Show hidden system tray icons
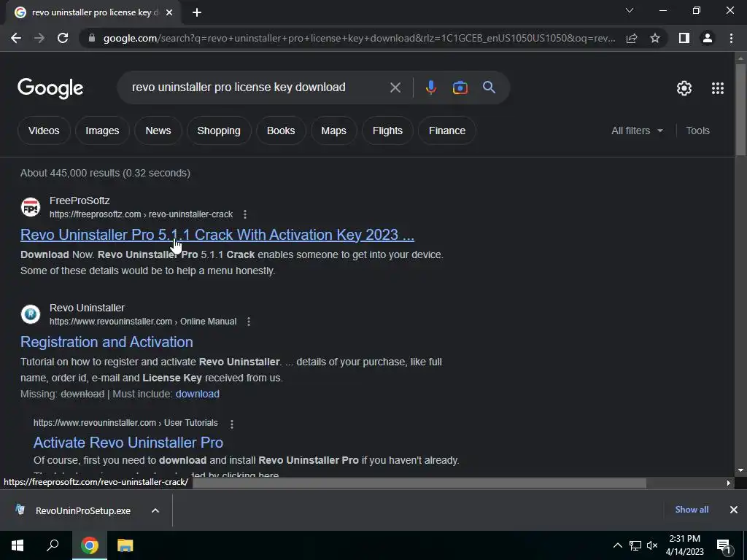The image size is (747, 560). click(617, 545)
